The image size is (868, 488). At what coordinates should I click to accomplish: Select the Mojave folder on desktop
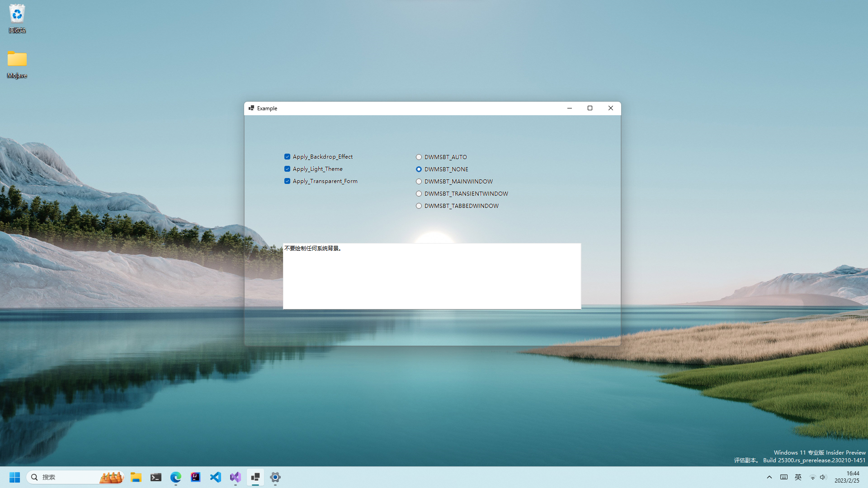coord(17,60)
